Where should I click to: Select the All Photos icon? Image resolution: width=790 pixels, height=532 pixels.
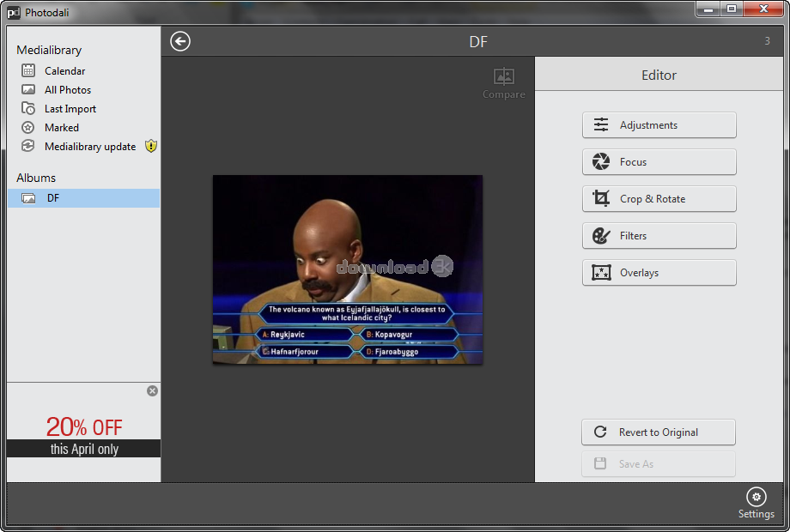(28, 89)
